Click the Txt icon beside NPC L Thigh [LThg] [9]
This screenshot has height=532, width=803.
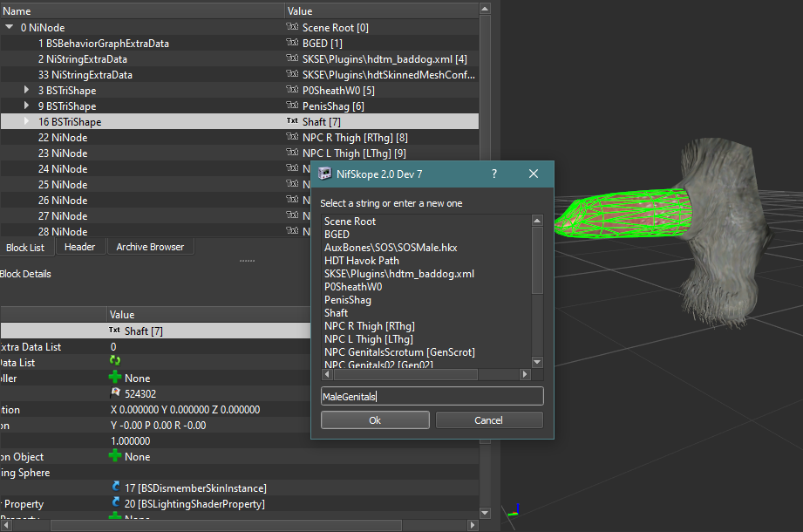tap(292, 153)
